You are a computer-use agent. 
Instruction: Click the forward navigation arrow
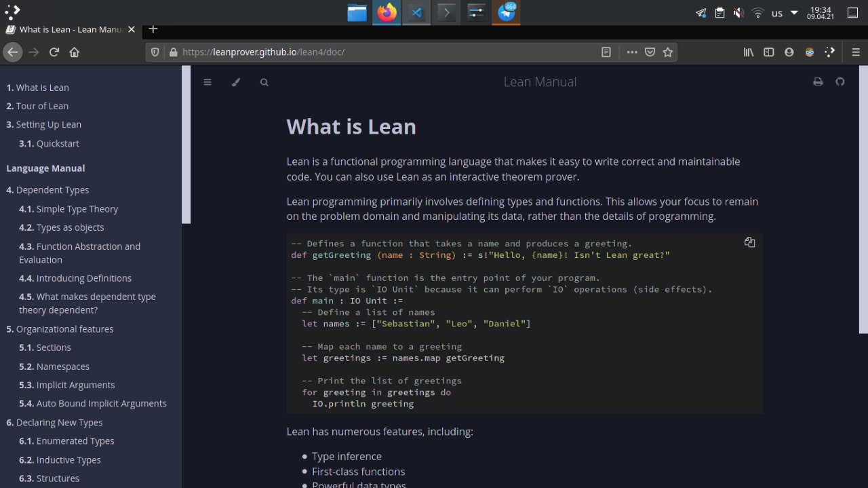[33, 52]
